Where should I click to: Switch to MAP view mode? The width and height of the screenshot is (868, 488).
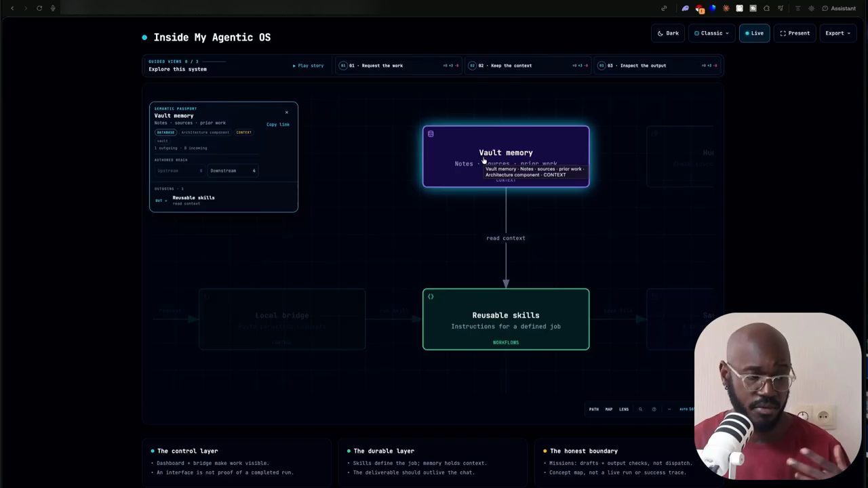pyautogui.click(x=609, y=409)
